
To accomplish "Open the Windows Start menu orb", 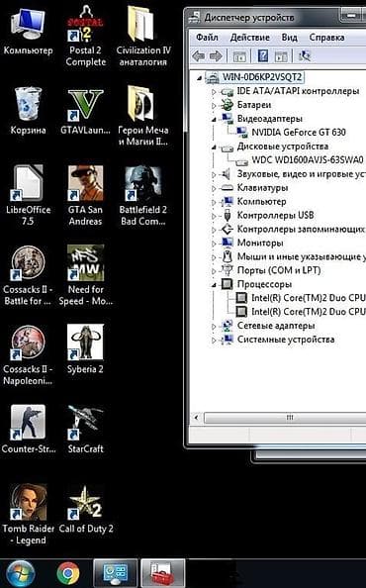I will (21, 574).
